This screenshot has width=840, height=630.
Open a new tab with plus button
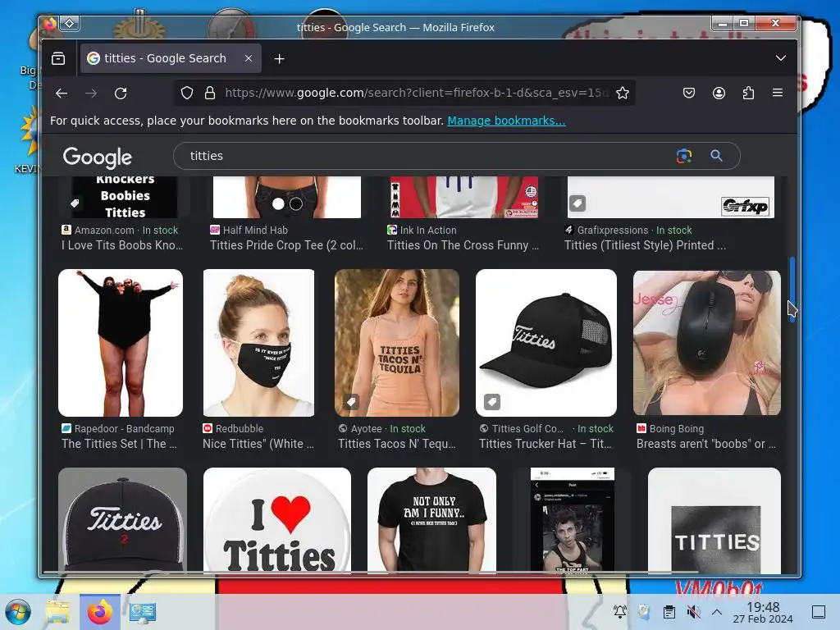pos(279,59)
